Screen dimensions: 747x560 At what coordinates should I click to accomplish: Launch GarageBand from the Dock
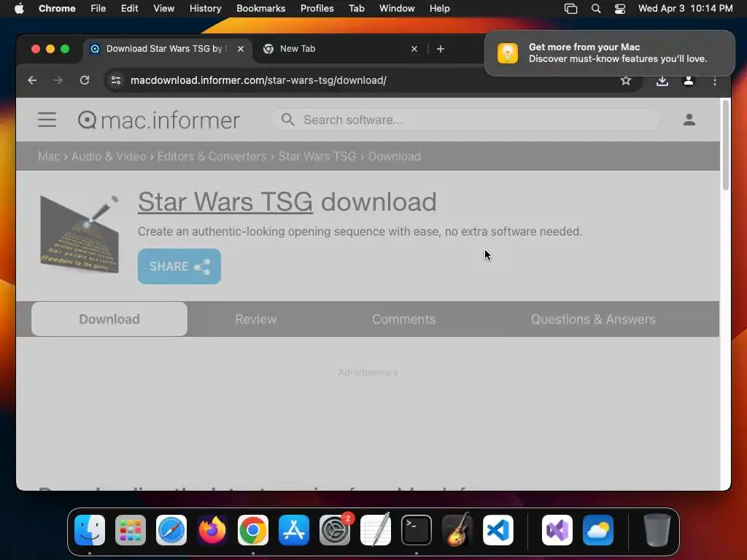[x=457, y=530]
